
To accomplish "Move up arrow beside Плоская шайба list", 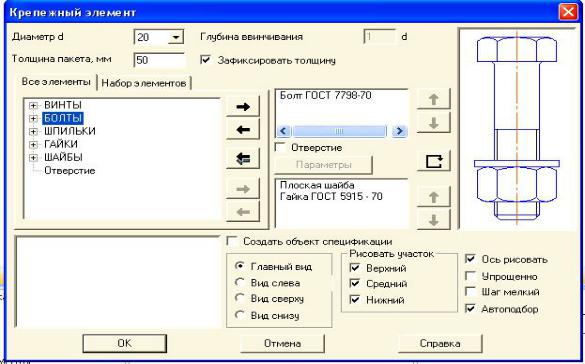I will [x=434, y=197].
